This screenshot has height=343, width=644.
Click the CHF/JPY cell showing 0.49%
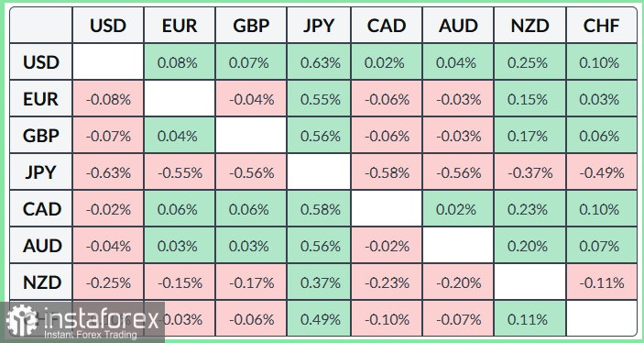tap(319, 319)
